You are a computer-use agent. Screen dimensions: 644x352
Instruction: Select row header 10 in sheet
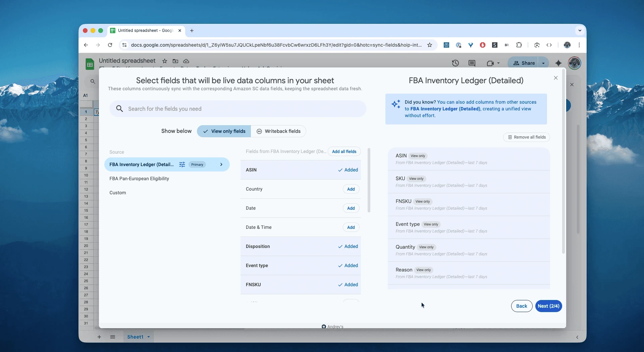(x=86, y=175)
